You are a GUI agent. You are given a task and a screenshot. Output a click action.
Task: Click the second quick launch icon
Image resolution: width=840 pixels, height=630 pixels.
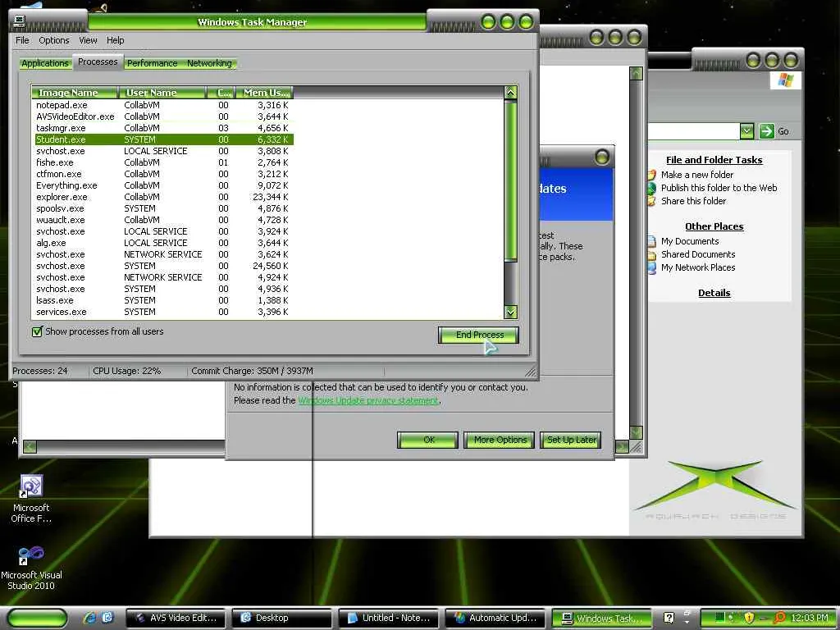[x=107, y=618]
